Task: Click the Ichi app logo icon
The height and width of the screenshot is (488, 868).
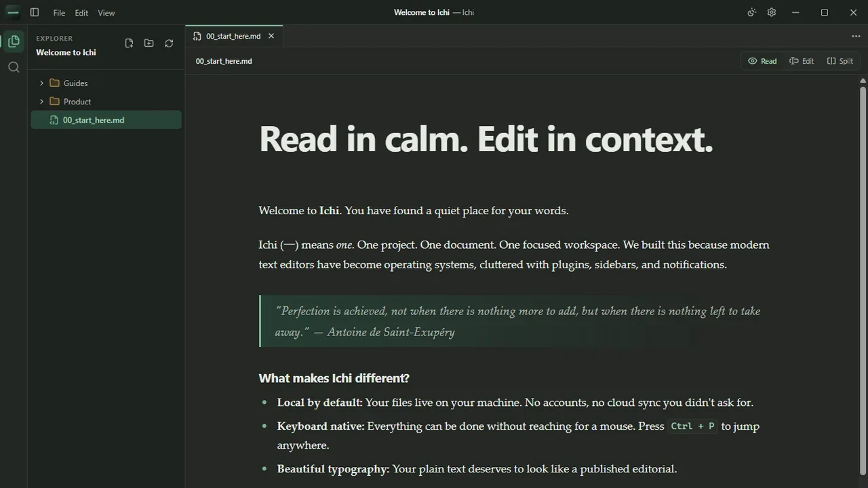Action: (13, 12)
